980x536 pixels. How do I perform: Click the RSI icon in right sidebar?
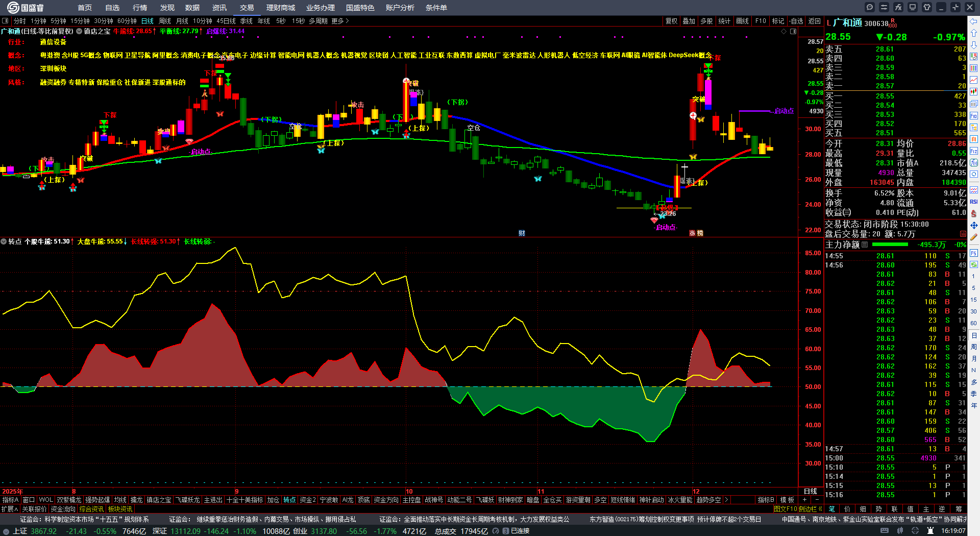click(974, 202)
